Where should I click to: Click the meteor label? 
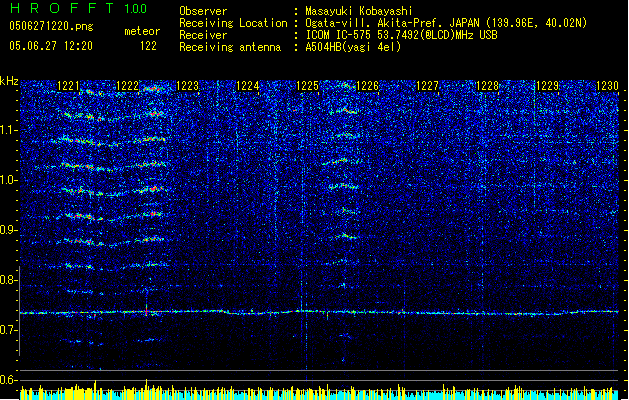click(142, 31)
